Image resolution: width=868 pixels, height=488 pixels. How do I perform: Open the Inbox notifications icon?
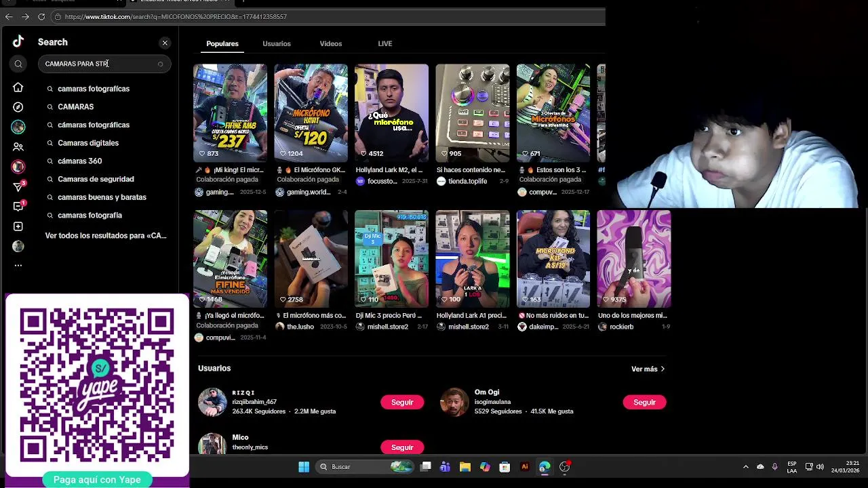tap(18, 206)
